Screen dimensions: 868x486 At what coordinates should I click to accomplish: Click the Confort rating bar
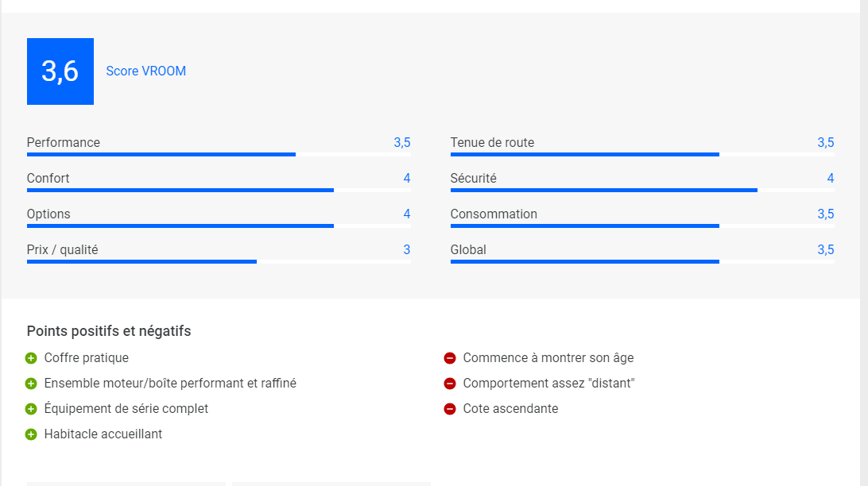pyautogui.click(x=219, y=191)
